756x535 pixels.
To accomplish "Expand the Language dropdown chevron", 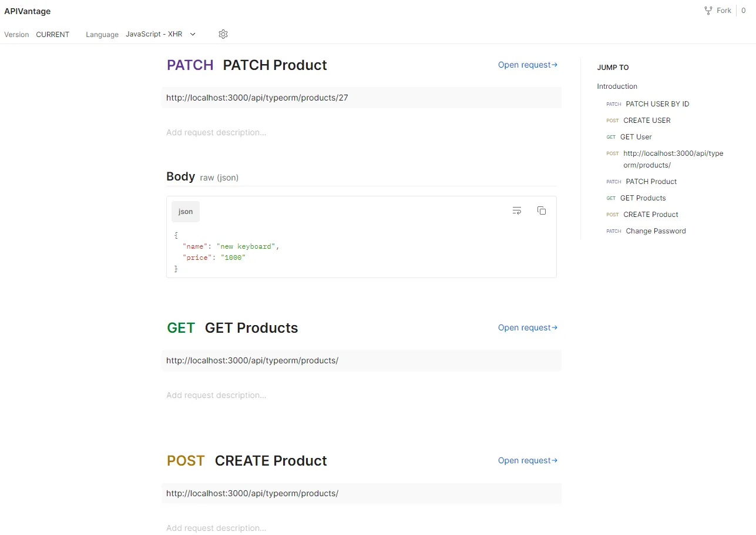I will click(193, 34).
